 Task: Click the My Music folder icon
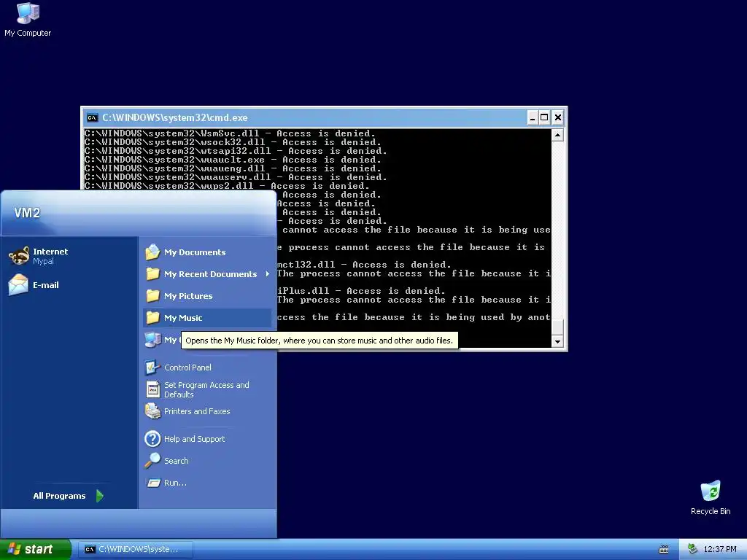152,318
